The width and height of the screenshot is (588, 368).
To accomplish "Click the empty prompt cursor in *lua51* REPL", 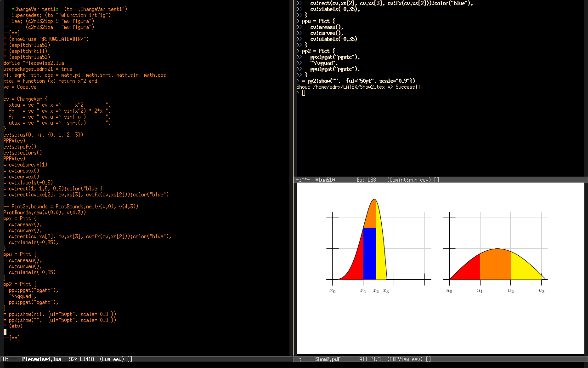I will click(304, 93).
